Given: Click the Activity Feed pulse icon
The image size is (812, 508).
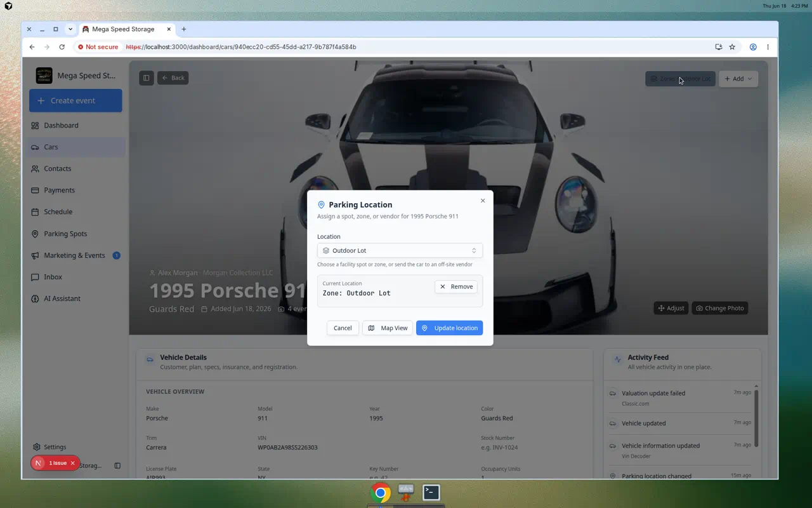Looking at the screenshot, I should (x=617, y=359).
